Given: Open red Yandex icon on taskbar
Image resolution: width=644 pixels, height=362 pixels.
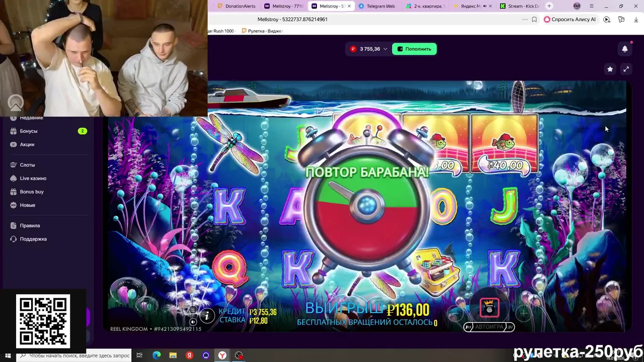Looking at the screenshot, I should (189, 355).
